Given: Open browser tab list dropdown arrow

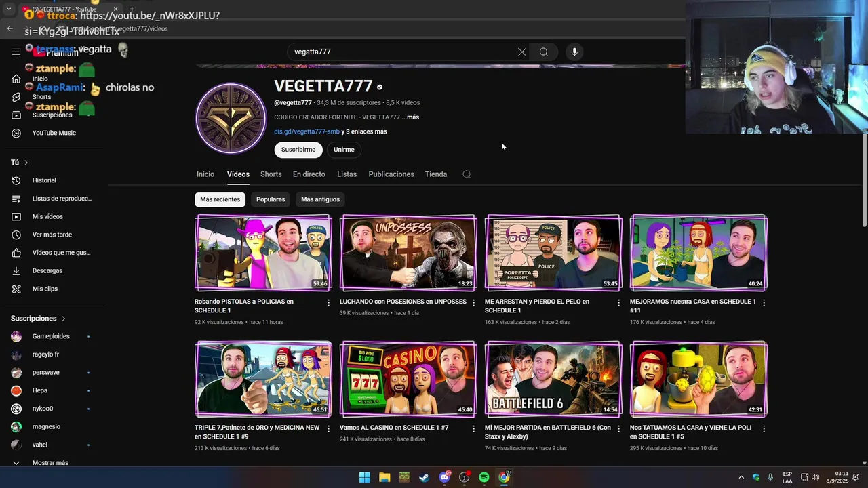Looking at the screenshot, I should point(9,9).
